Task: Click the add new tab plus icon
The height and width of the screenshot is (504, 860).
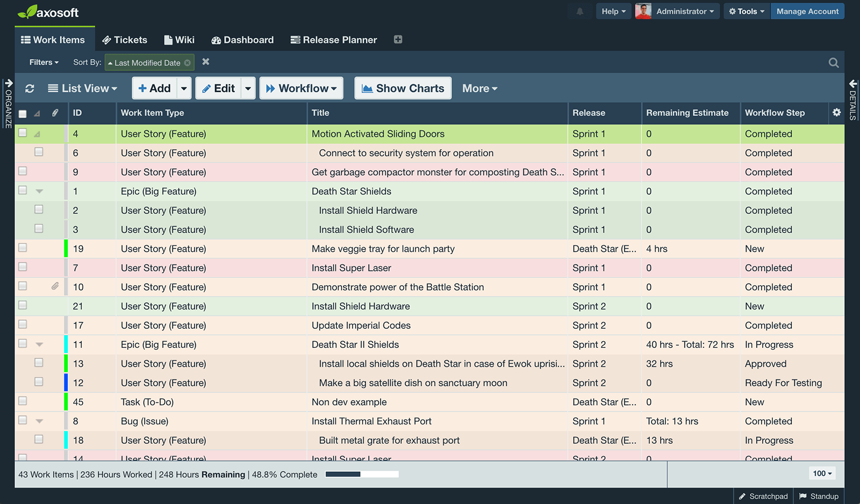Action: [398, 39]
